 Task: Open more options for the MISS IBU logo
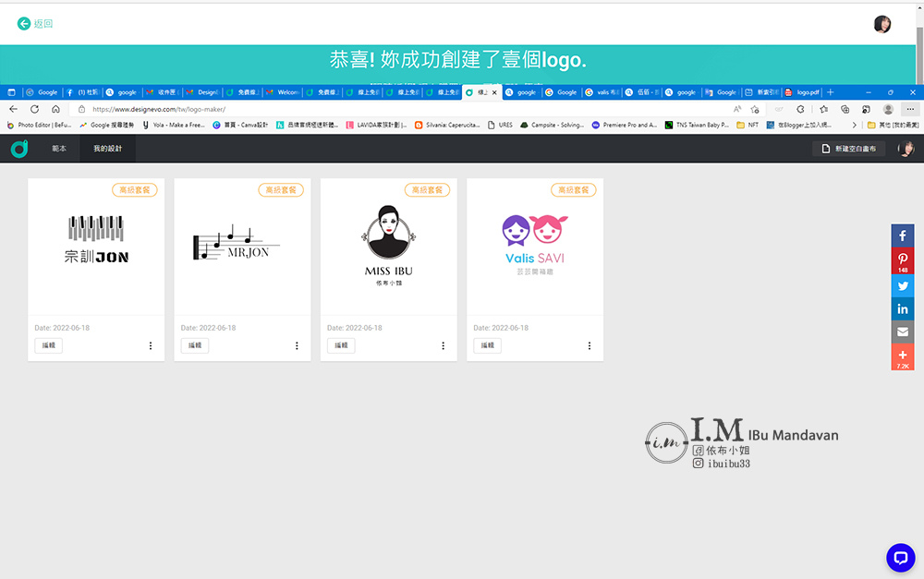[443, 345]
